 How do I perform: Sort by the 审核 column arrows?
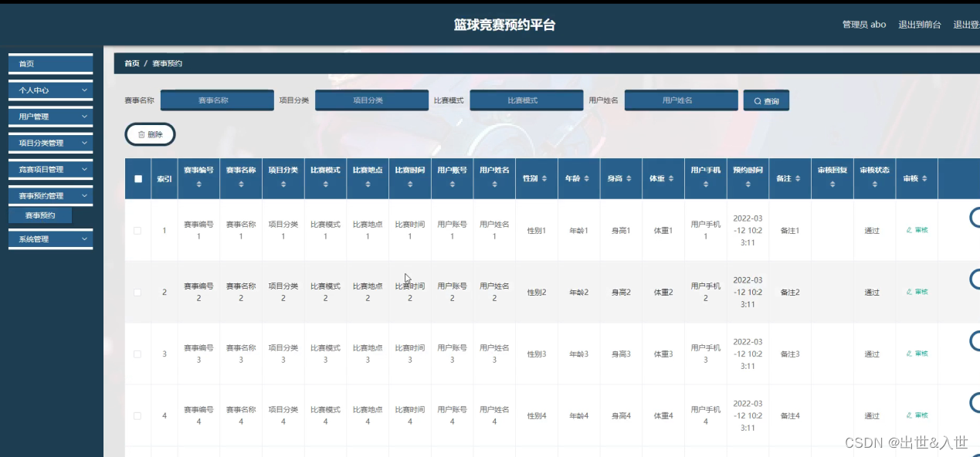click(x=925, y=178)
